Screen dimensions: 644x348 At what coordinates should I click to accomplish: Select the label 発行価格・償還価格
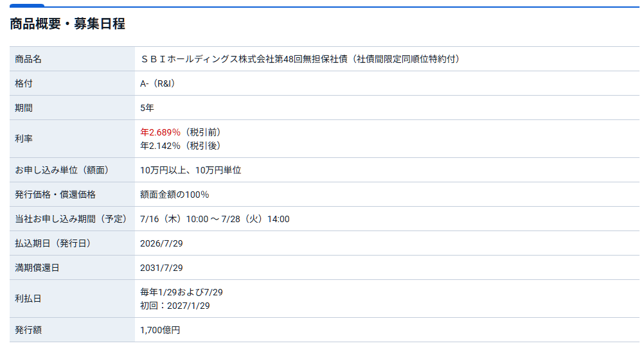point(55,195)
